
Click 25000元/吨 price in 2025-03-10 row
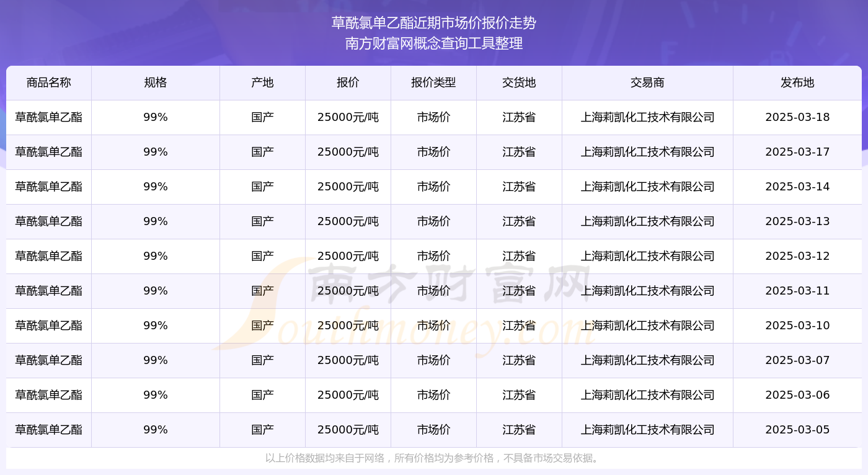(348, 326)
